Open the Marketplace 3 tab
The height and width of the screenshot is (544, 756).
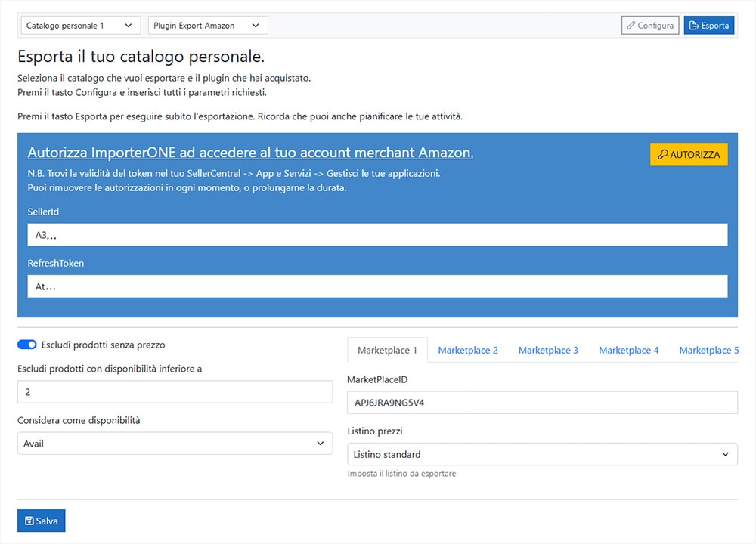548,350
